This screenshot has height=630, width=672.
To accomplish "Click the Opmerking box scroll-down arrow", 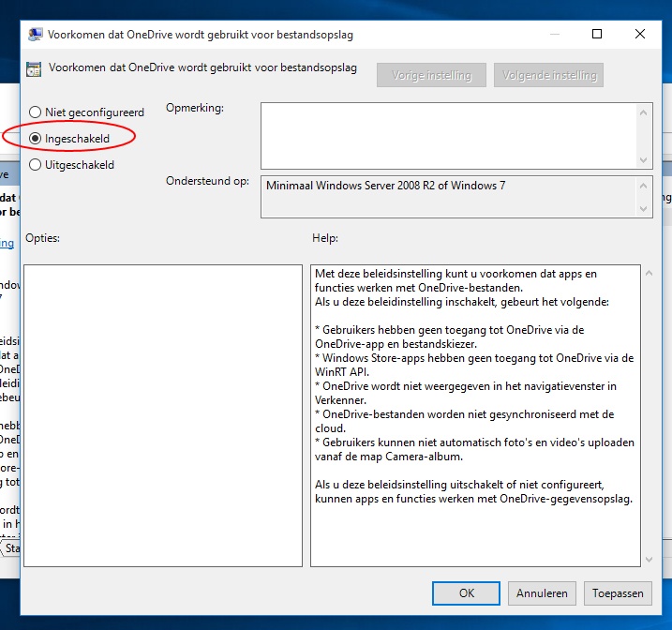I will click(x=643, y=160).
